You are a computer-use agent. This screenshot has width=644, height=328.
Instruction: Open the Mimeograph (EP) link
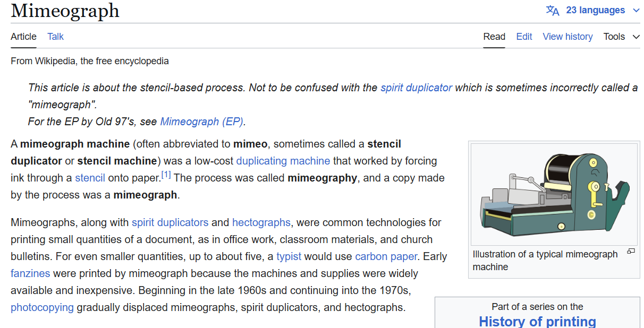coord(202,122)
